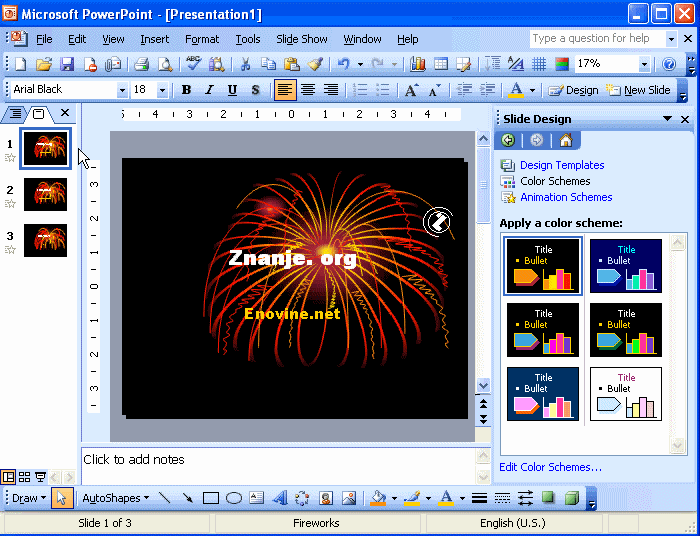Open the Arial Black font dropdown
700x536 pixels.
click(x=122, y=91)
